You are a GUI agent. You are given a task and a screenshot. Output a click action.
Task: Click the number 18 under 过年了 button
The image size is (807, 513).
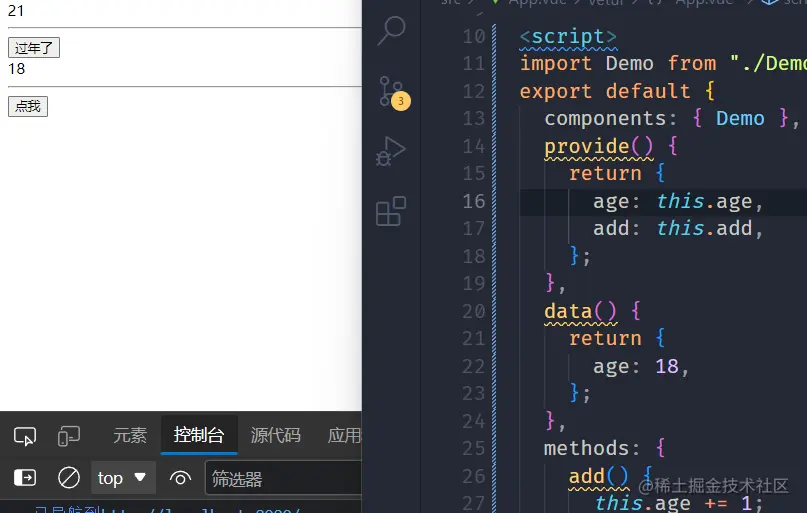pyautogui.click(x=16, y=69)
